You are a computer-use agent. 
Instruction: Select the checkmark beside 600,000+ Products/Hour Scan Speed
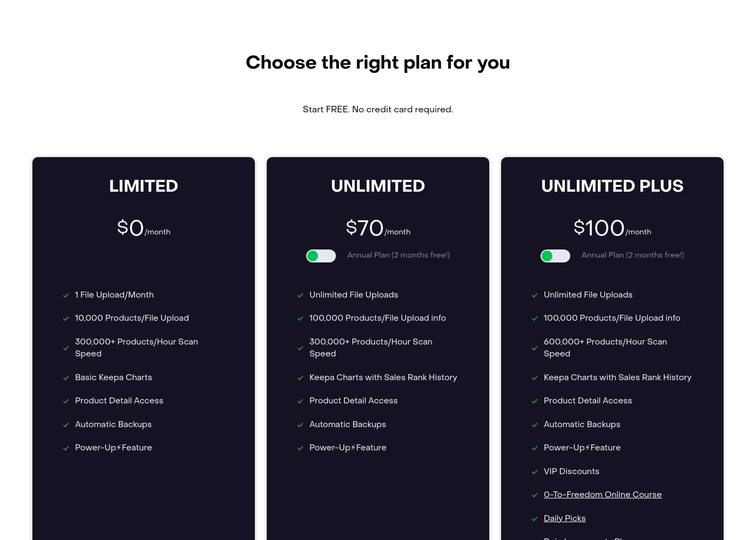click(535, 348)
